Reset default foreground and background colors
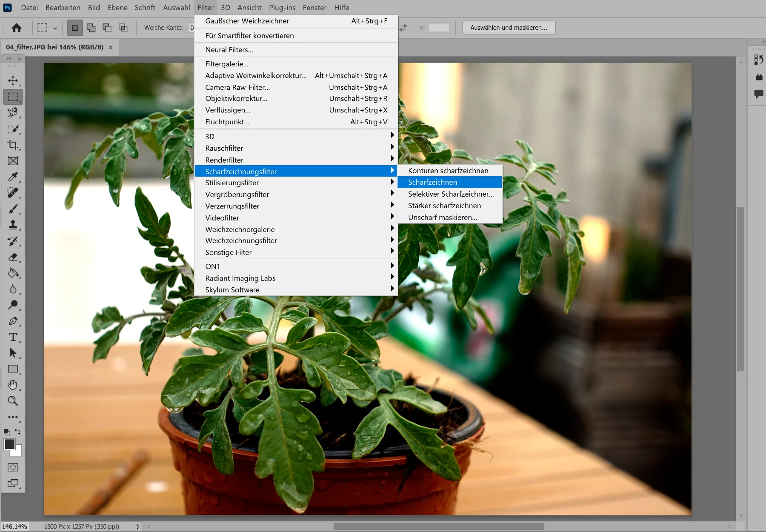The image size is (766, 532). [x=7, y=432]
